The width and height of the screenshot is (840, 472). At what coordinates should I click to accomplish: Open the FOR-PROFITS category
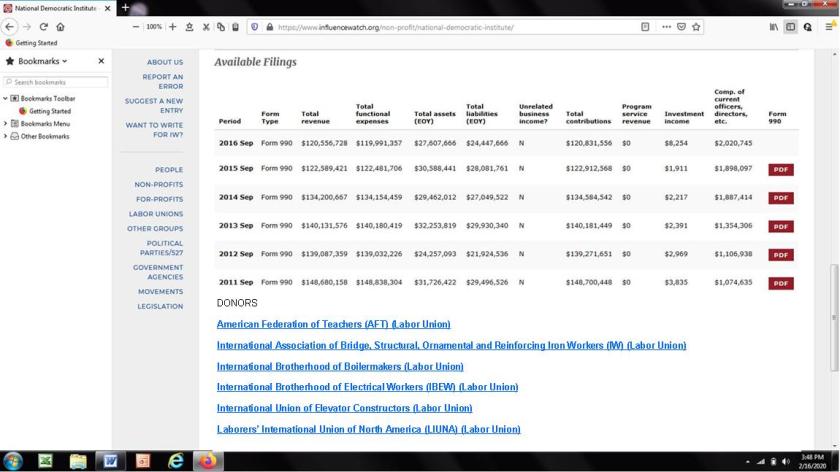pyautogui.click(x=160, y=199)
